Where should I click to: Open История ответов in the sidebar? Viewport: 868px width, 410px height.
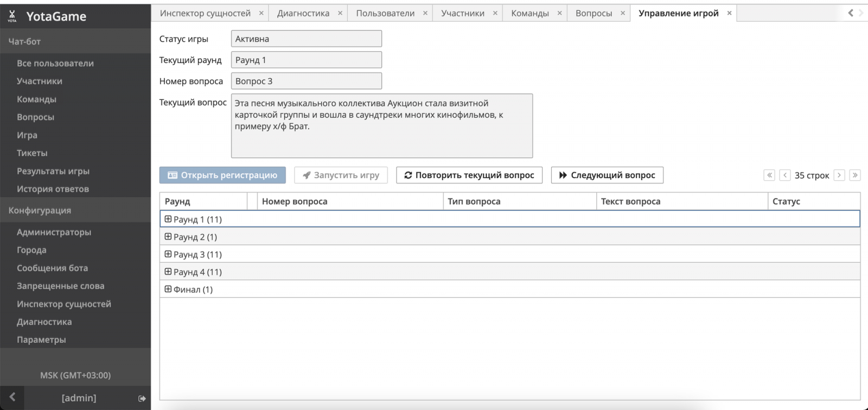[53, 188]
